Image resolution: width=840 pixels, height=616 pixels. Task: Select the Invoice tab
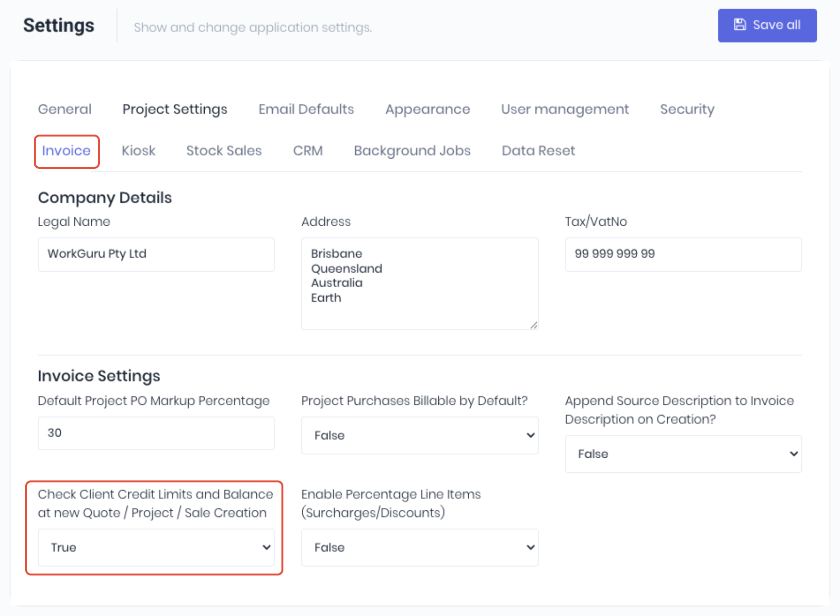pyautogui.click(x=66, y=151)
